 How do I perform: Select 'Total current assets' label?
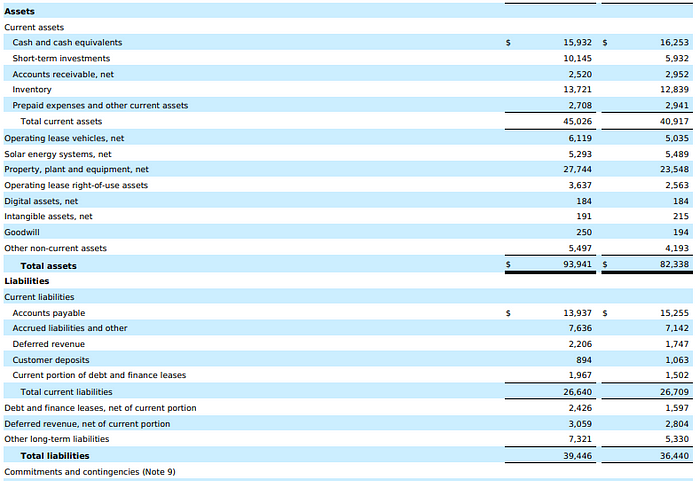61,121
